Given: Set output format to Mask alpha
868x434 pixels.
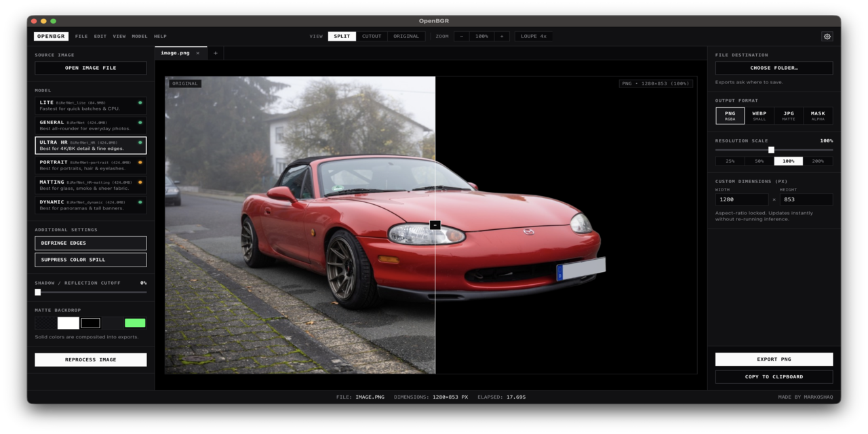Looking at the screenshot, I should click(x=818, y=116).
